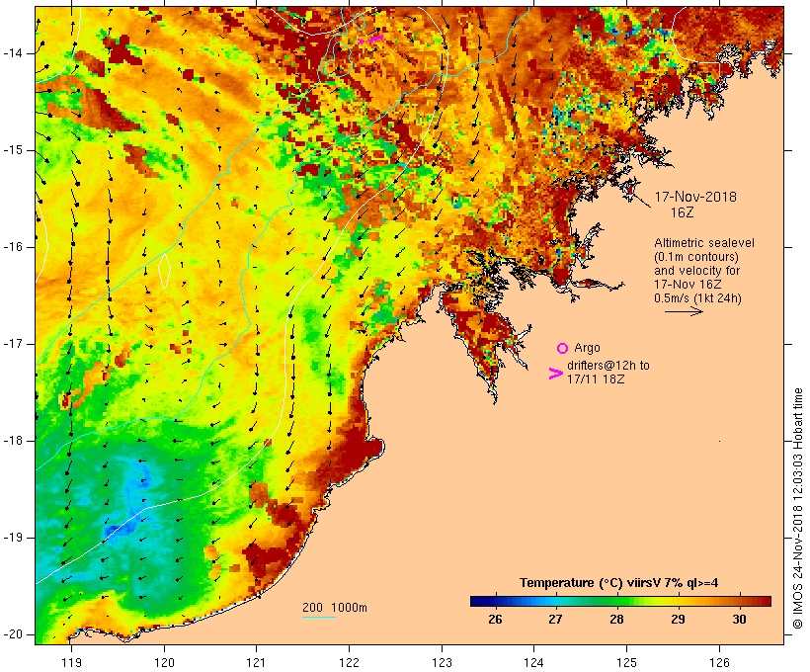This screenshot has width=810, height=672.
Task: Click latitude axis label '-18'
Action: [x=13, y=441]
